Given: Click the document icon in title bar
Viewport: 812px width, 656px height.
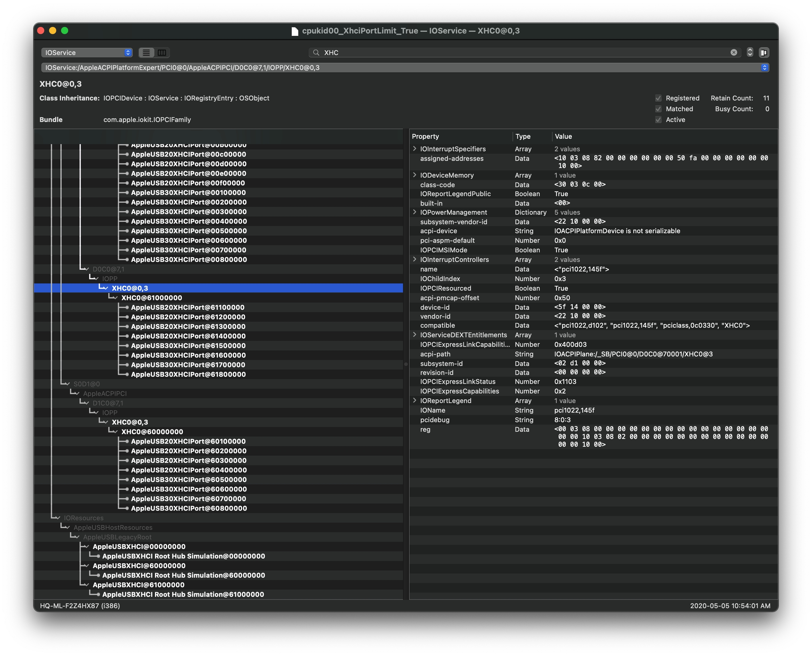Looking at the screenshot, I should (x=295, y=31).
